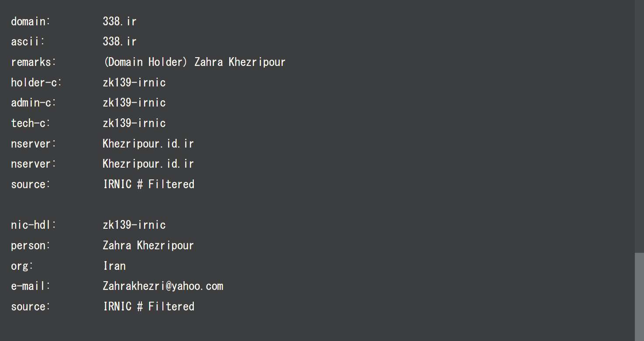Click the remarks: field label
644x341 pixels.
(34, 62)
